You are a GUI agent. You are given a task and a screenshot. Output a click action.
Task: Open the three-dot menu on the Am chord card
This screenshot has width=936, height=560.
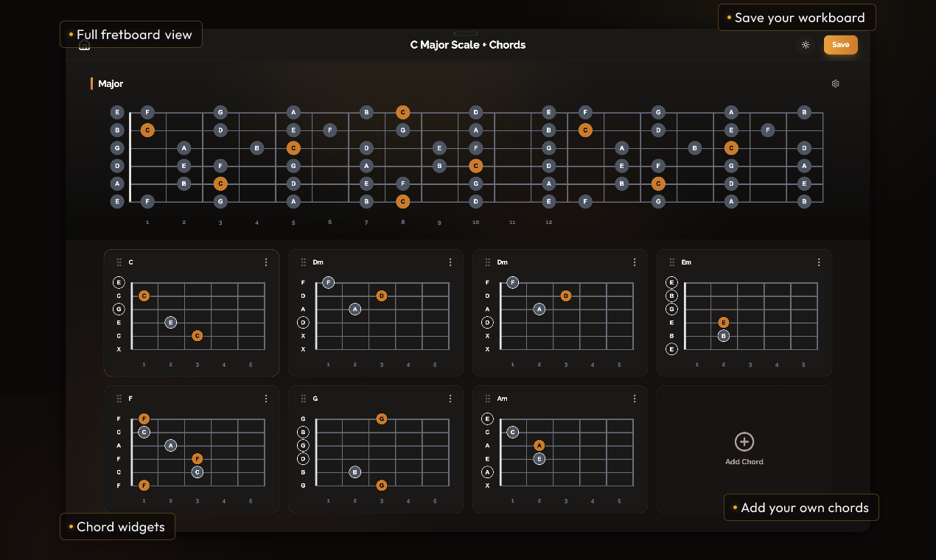point(635,399)
